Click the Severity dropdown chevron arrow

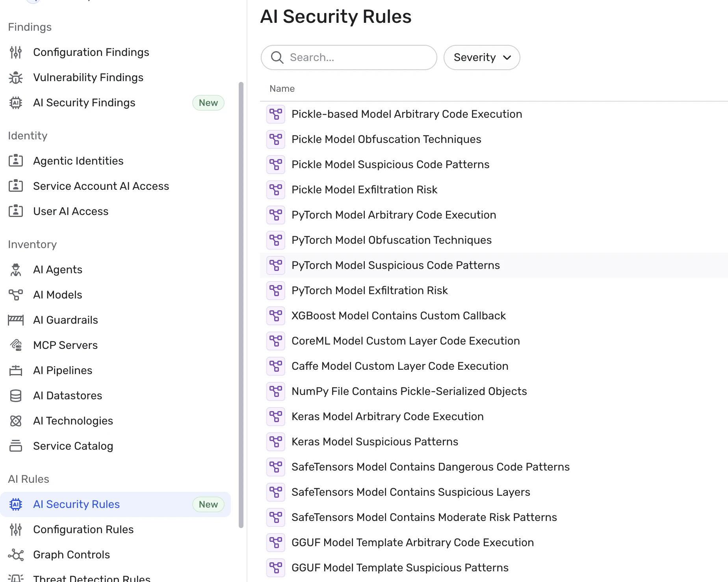507,57
